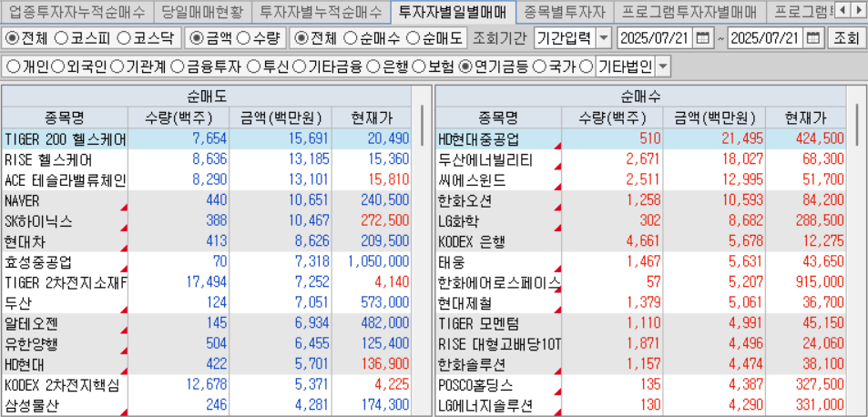Select the SK하이닉스 row
Viewport: 868px width, 417px height.
click(206, 221)
